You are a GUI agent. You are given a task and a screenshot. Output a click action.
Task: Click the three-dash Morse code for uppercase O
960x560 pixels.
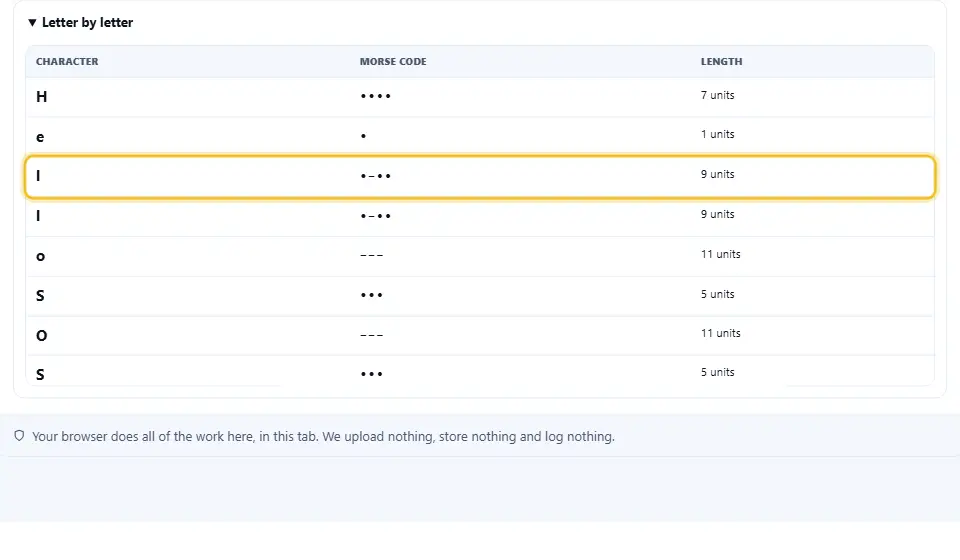point(372,335)
